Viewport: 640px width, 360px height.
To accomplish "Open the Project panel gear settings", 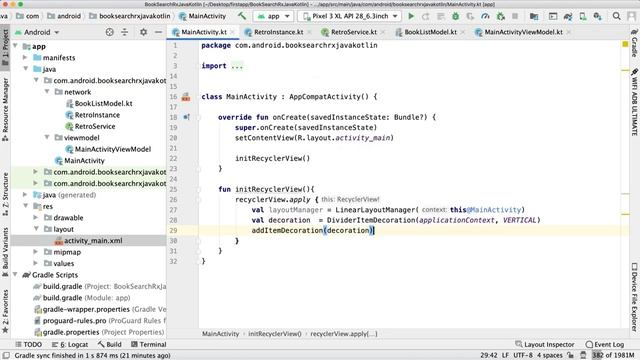I will click(143, 32).
